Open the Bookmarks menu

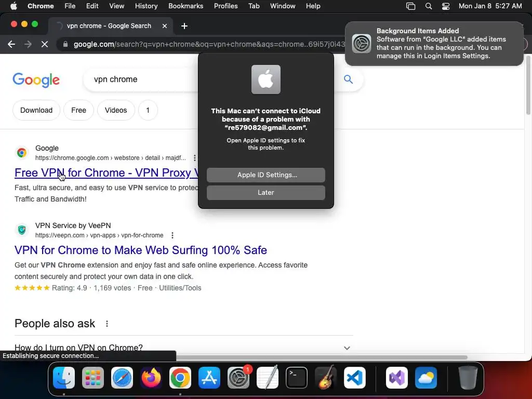pos(185,6)
